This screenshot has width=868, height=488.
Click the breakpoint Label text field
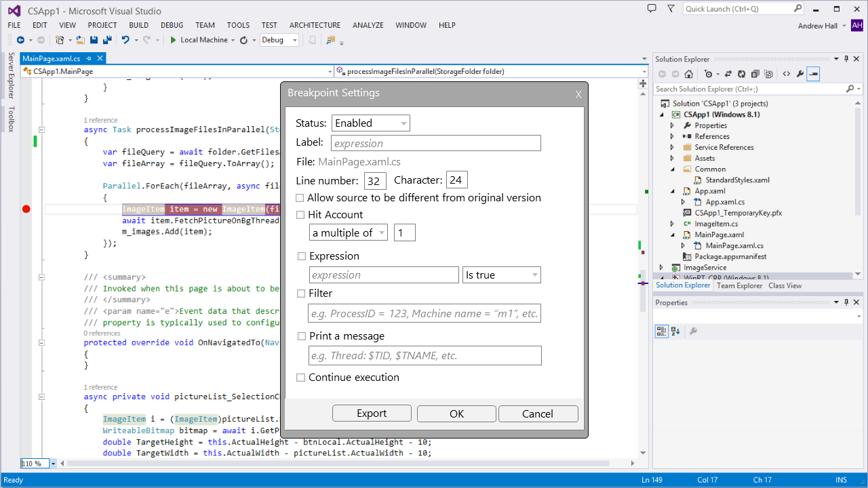click(x=436, y=143)
